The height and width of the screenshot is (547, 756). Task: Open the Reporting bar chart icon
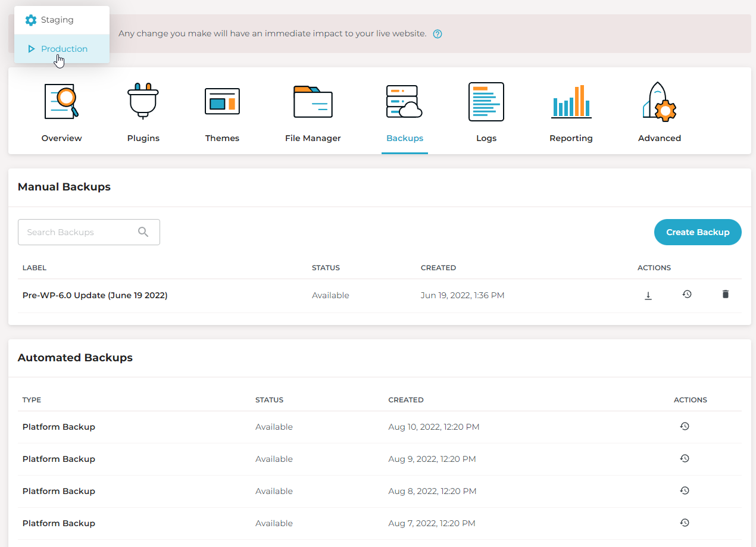pos(571,102)
